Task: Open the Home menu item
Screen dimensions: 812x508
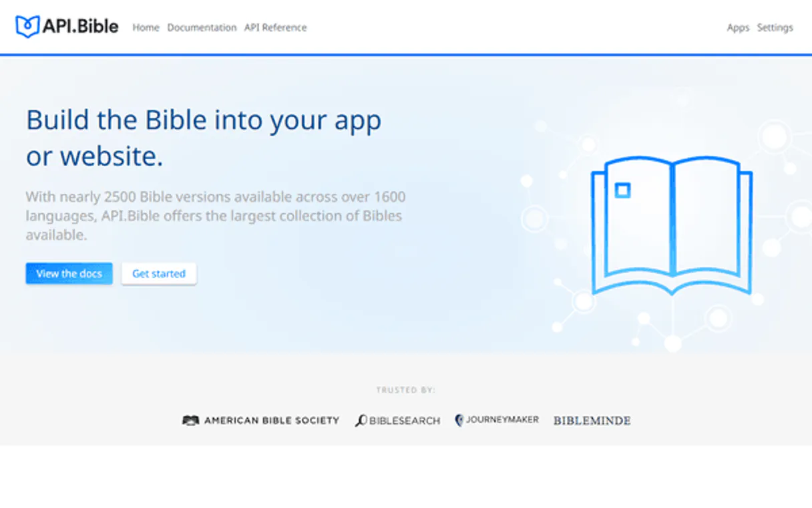Action: click(146, 27)
